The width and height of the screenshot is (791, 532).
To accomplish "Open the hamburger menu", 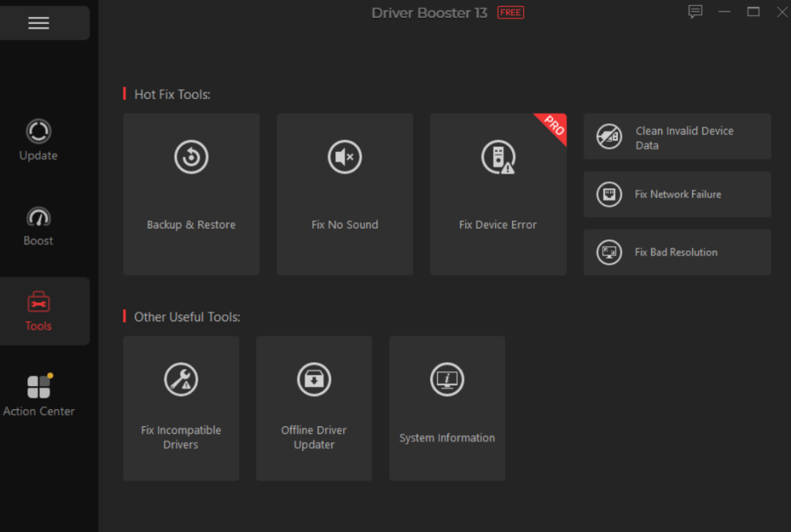I will pos(39,22).
